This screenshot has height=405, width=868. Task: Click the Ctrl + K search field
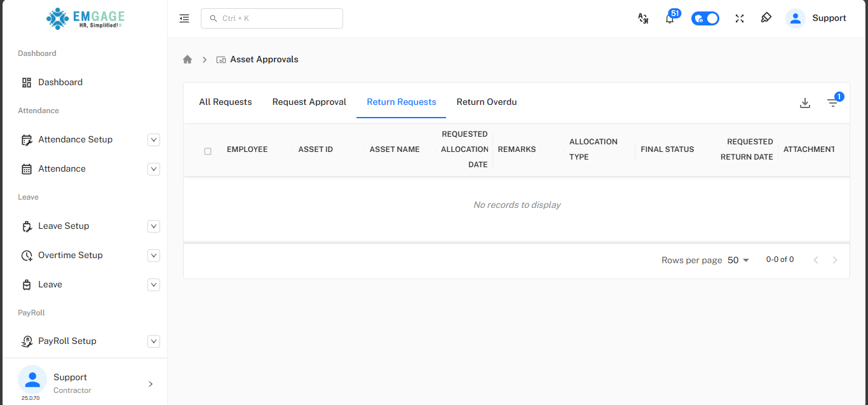(272, 18)
